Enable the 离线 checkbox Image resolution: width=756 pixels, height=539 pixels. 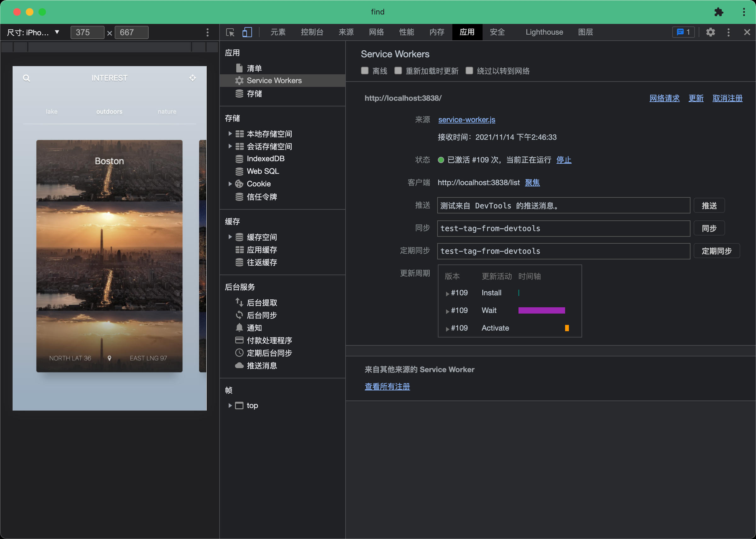point(364,70)
